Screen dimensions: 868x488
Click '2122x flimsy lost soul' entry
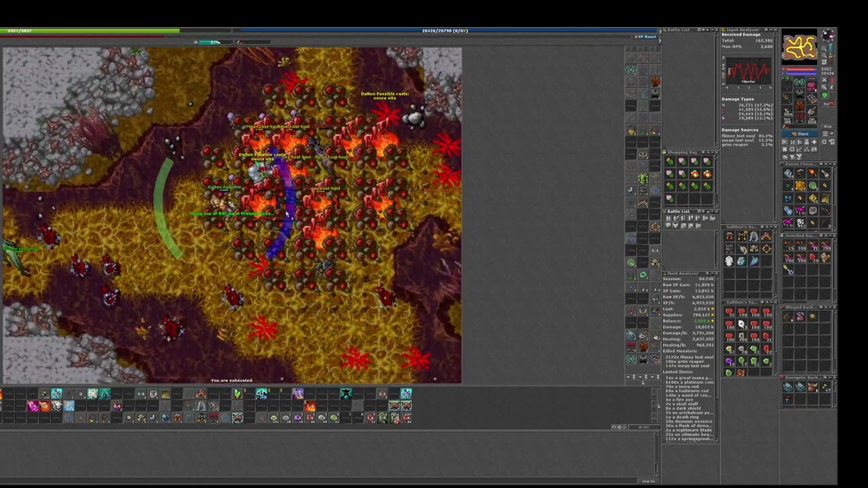689,357
